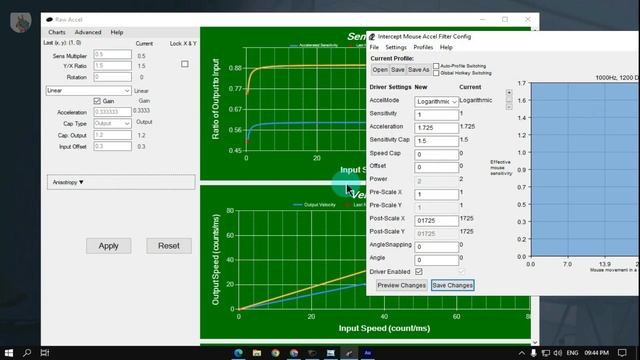Launch Microsoft Edge from taskbar

pyautogui.click(x=238, y=353)
